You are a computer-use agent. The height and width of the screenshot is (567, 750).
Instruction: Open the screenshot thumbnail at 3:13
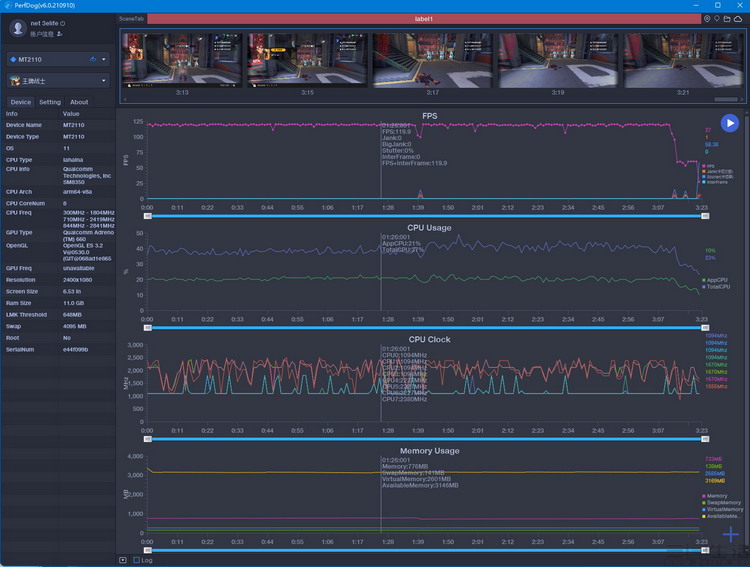182,60
